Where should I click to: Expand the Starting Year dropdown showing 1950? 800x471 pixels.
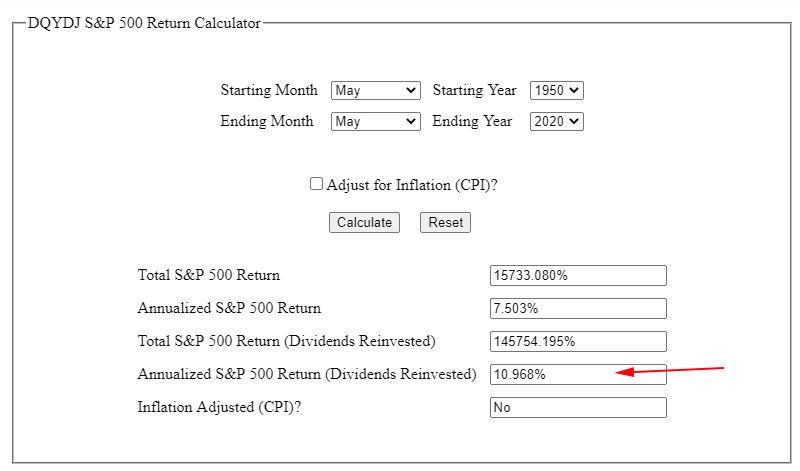click(556, 90)
